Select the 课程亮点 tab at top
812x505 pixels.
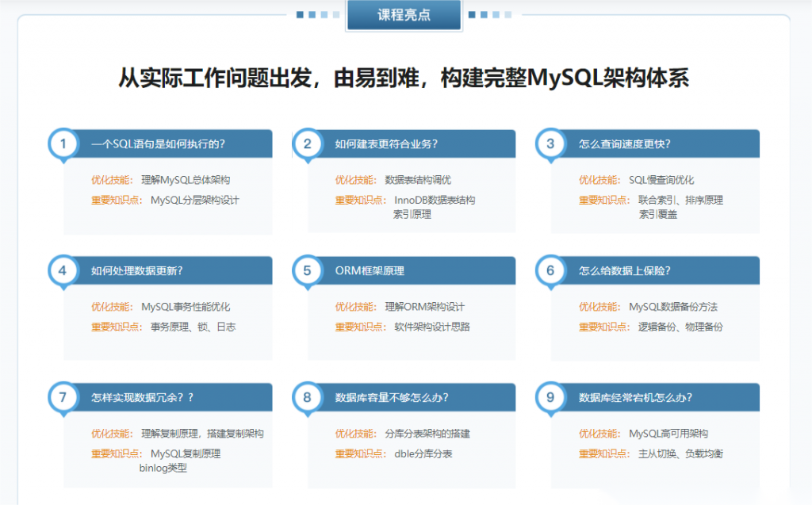pos(404,15)
